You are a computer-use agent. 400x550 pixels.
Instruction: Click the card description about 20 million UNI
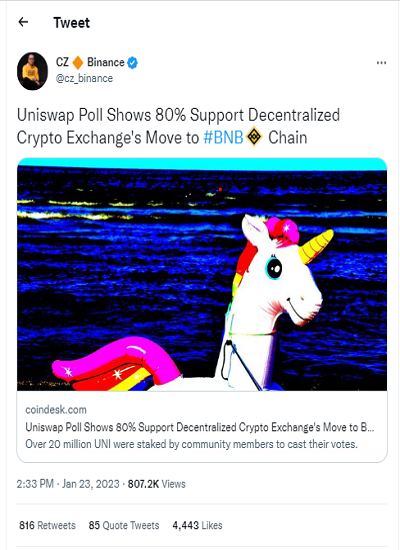(191, 444)
